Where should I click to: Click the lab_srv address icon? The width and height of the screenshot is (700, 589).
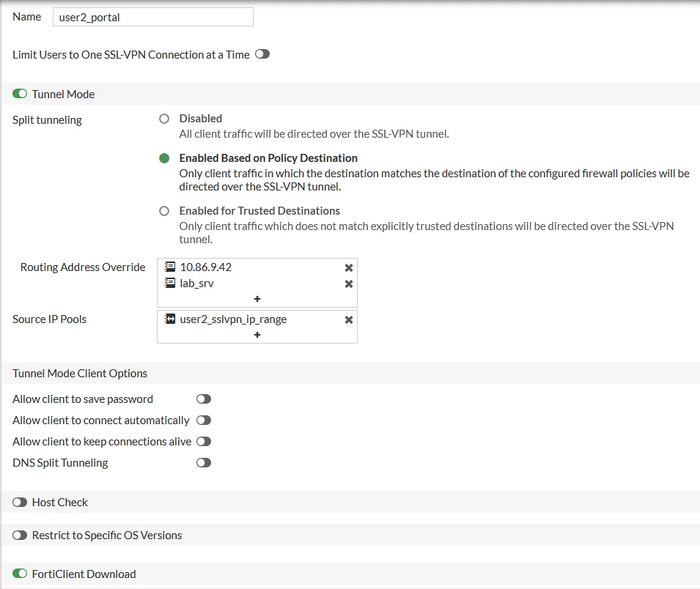point(170,283)
